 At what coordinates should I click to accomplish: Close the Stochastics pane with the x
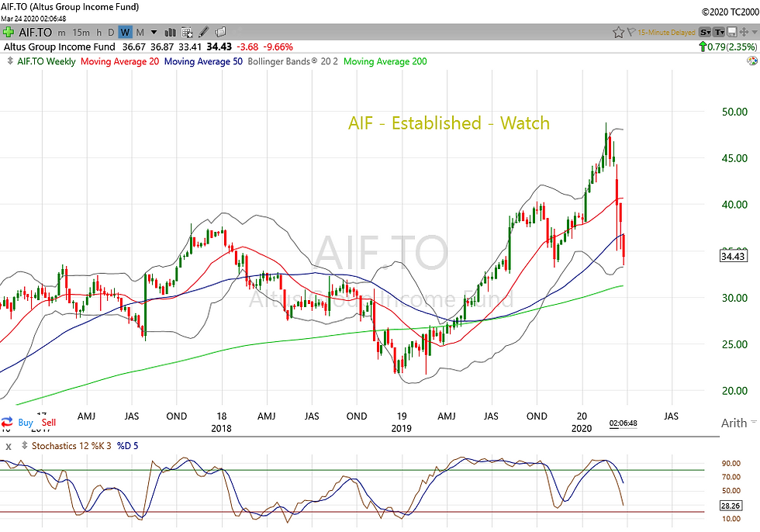(9, 446)
